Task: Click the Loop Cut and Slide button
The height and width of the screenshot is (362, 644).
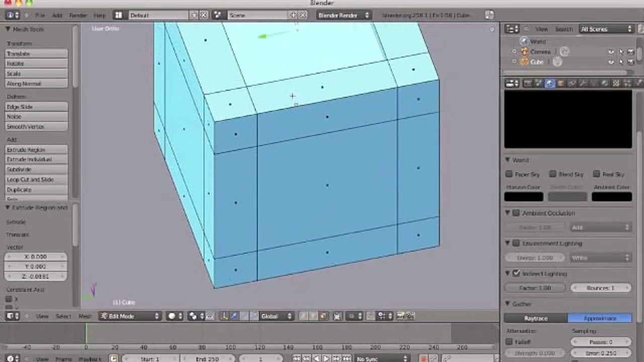Action: (x=36, y=179)
